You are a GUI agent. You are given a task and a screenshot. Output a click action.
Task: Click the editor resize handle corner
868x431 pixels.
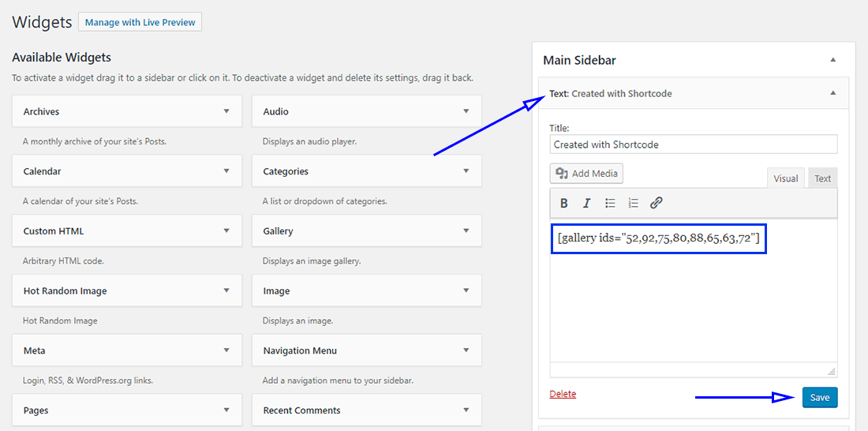831,371
